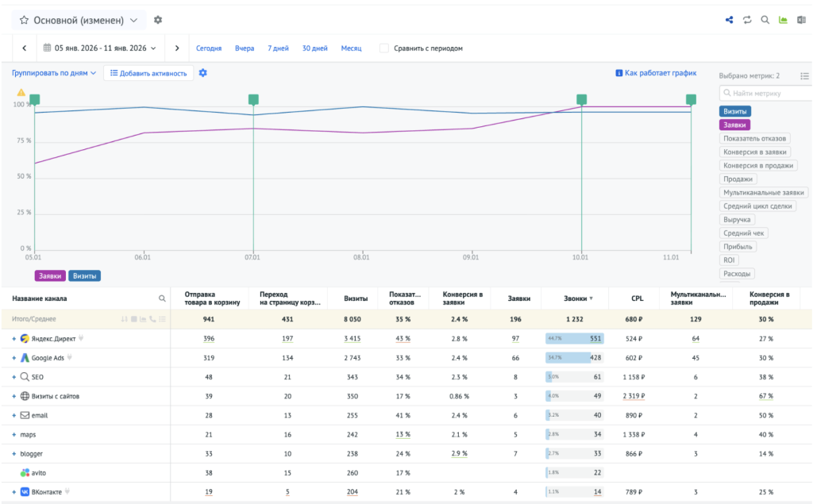Click the share icon in top toolbar
This screenshot has width=813, height=504.
[x=729, y=20]
